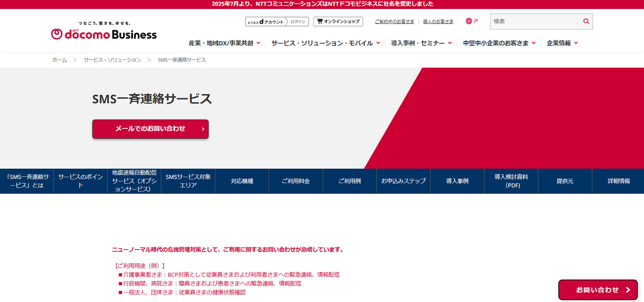Open the 個人のお客さま link

(x=438, y=22)
